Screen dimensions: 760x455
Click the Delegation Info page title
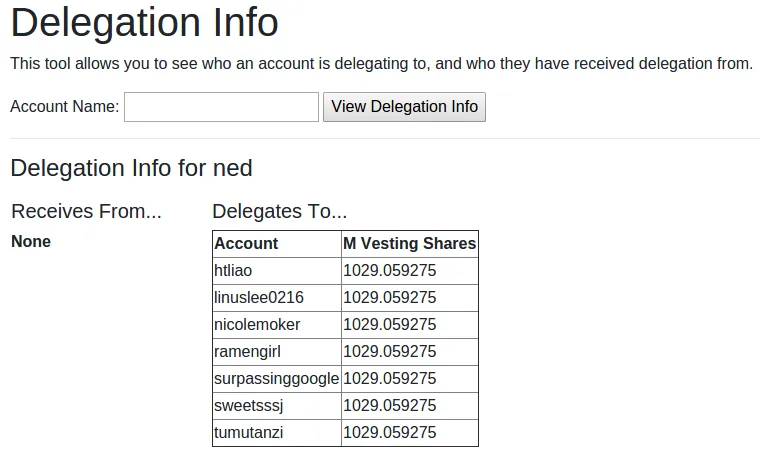click(x=144, y=23)
